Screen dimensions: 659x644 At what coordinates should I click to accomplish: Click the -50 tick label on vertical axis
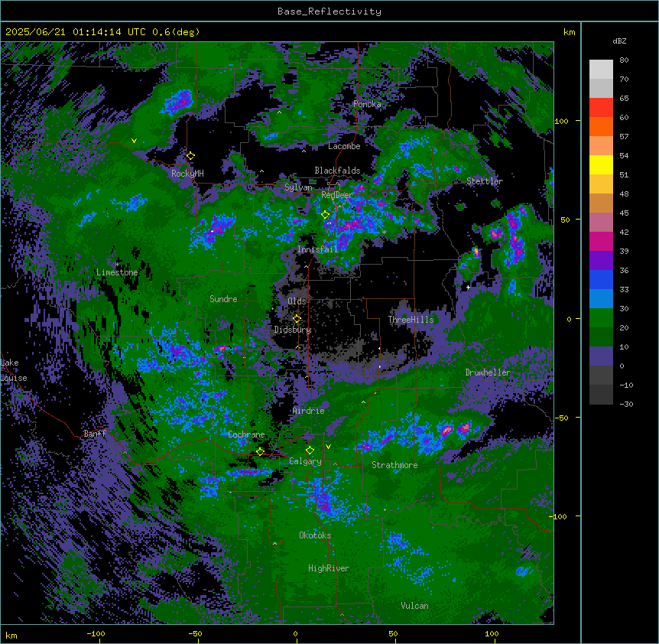(x=561, y=418)
